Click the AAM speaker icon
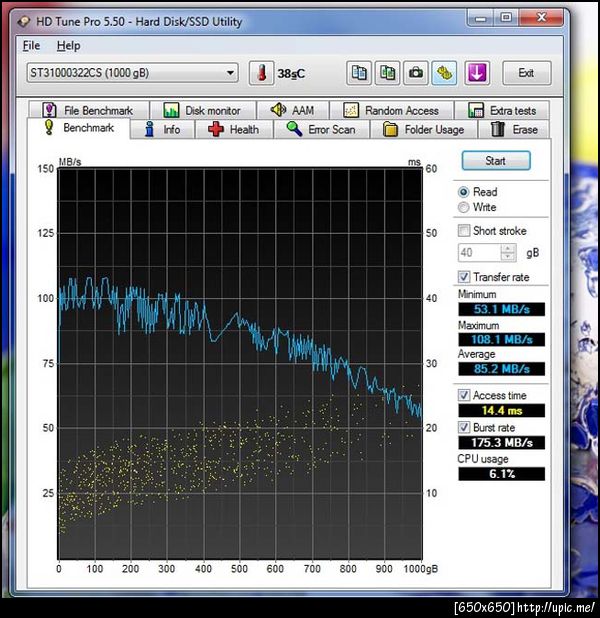 point(278,110)
